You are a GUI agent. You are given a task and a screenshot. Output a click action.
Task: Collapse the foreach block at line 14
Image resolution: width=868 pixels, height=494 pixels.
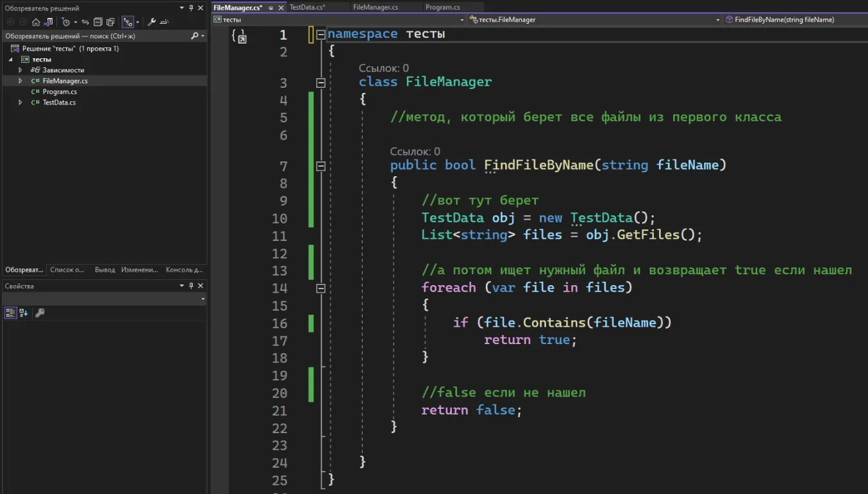pyautogui.click(x=321, y=288)
